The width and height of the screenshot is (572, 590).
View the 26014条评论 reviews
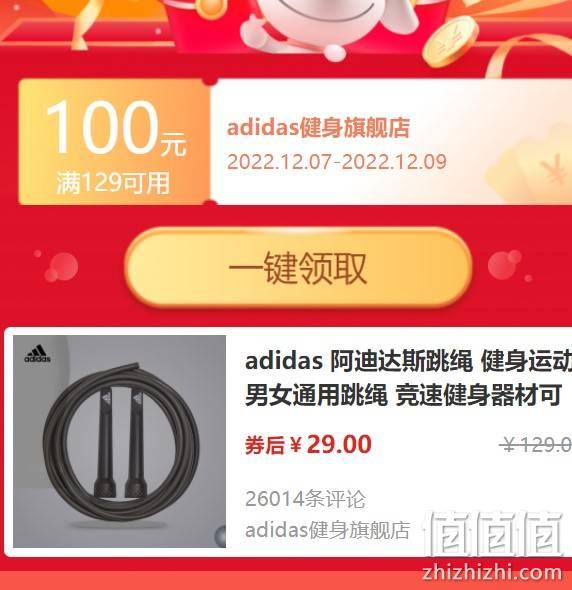pos(305,499)
